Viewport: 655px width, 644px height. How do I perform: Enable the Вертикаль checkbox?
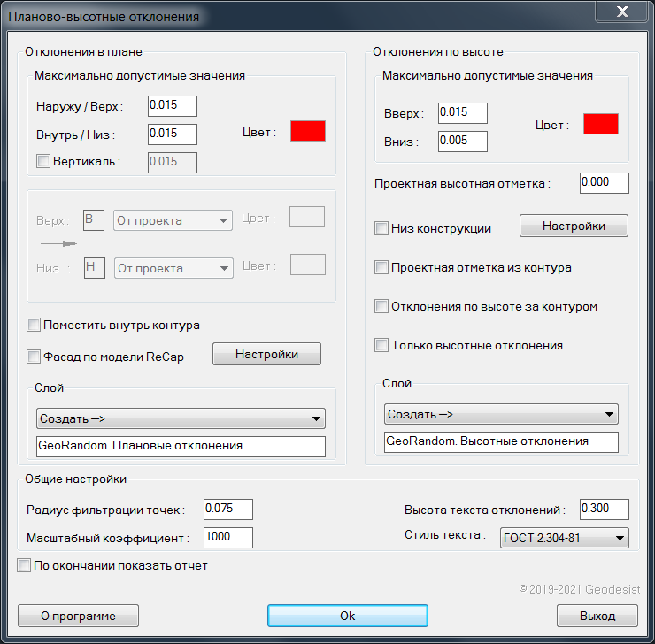tap(42, 161)
